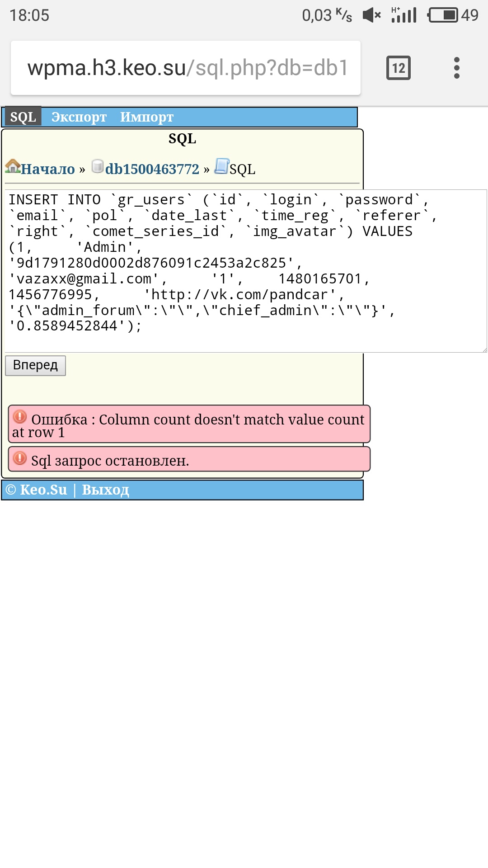Tap the mobile signal strength icon
Viewport: 488px width, 868px height.
click(404, 15)
